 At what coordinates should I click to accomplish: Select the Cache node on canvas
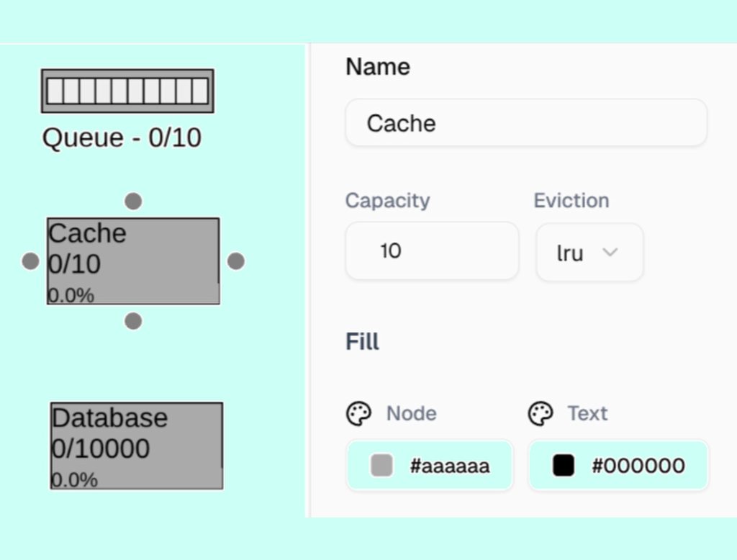click(x=133, y=261)
